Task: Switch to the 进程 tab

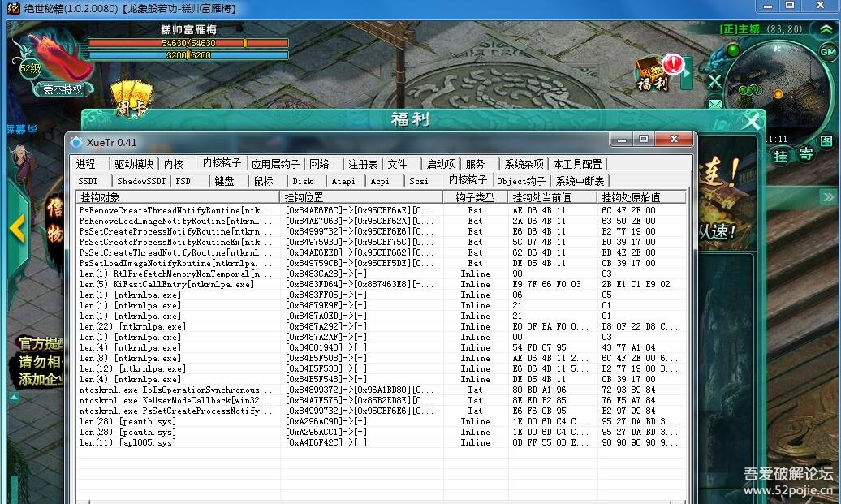Action: click(x=86, y=164)
